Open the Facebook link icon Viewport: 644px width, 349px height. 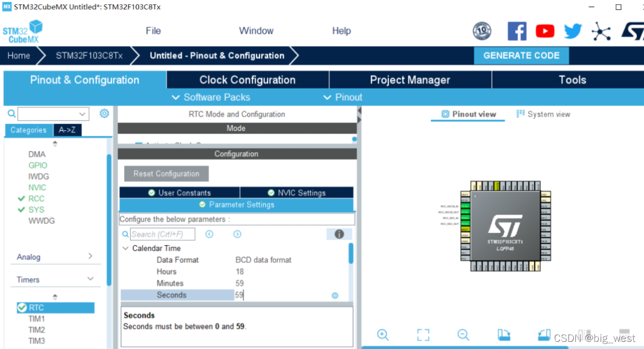[x=517, y=31]
